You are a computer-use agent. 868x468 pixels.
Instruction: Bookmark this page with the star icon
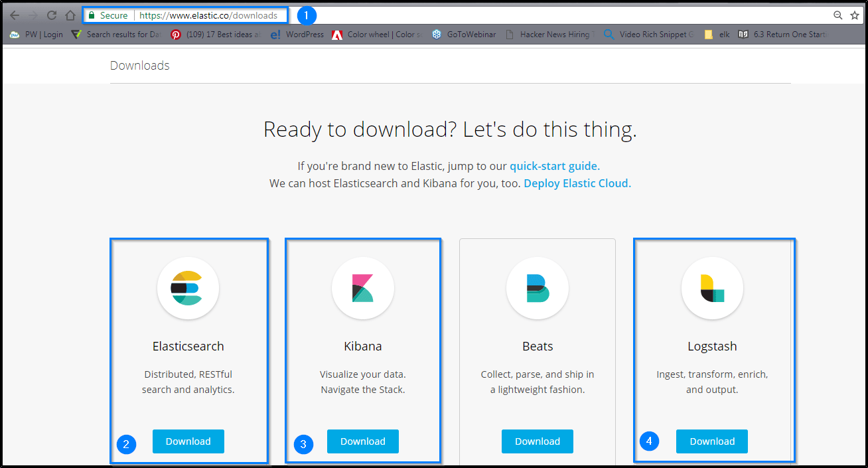tap(855, 15)
